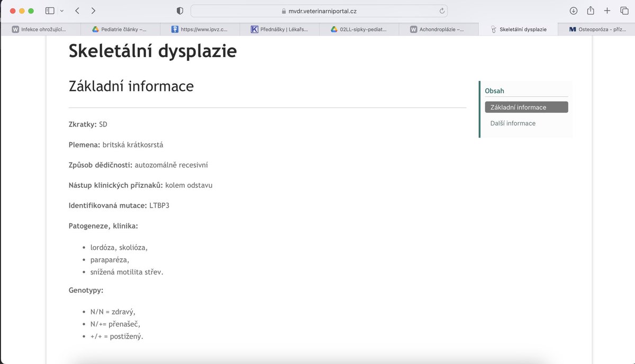Show the tab overview icon
Viewport: 635px width, 364px height.
click(624, 11)
